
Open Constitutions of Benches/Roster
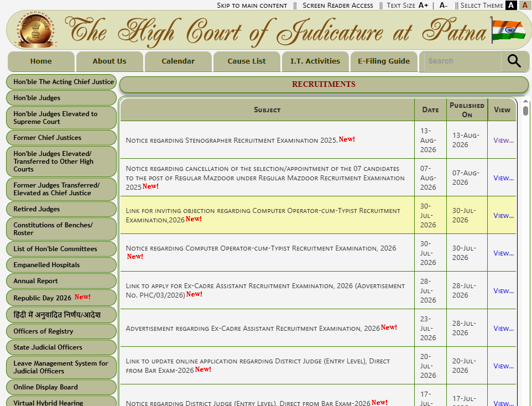point(61,229)
